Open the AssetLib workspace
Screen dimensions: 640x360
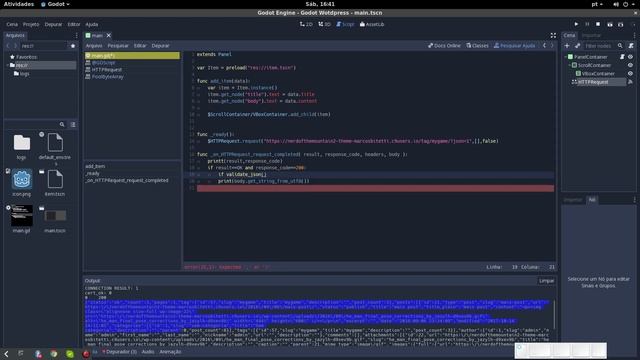[372, 24]
